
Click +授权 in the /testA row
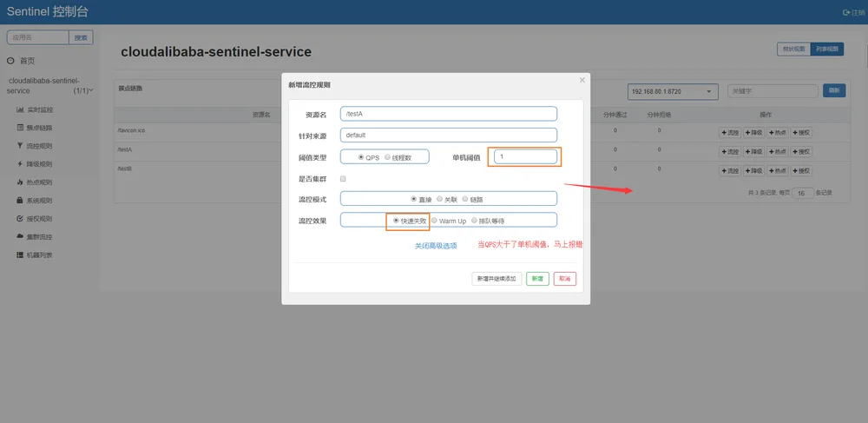tap(801, 152)
